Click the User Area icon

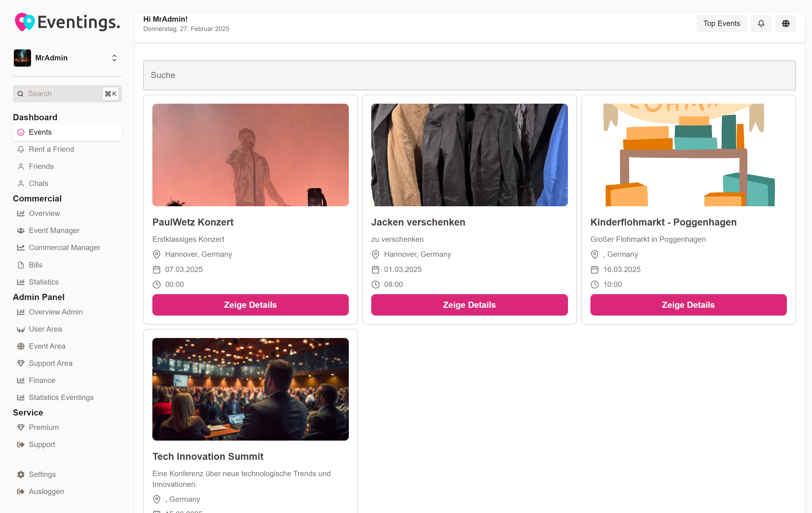(21, 329)
